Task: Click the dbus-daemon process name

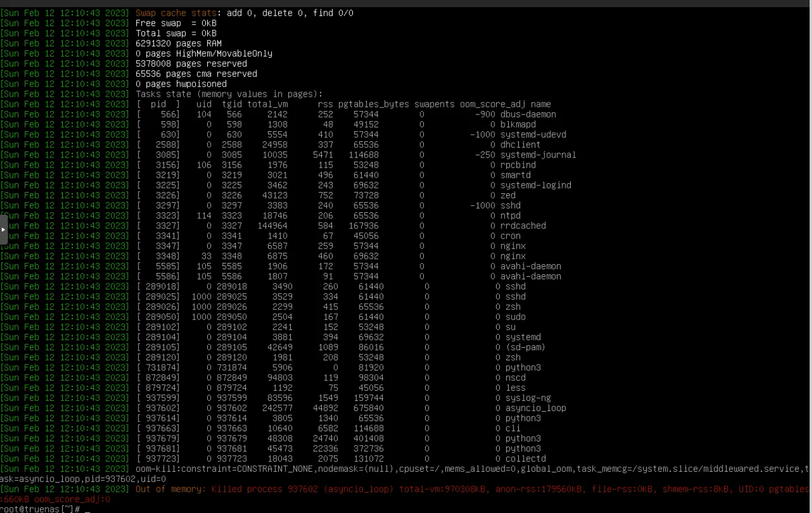Action: 528,114
